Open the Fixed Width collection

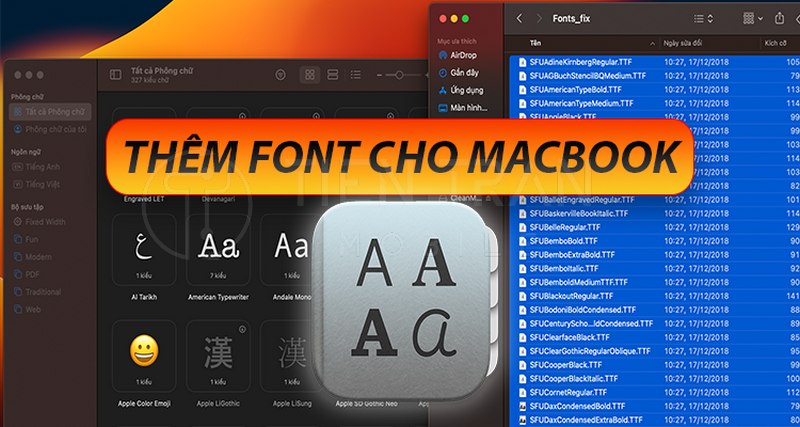40,222
